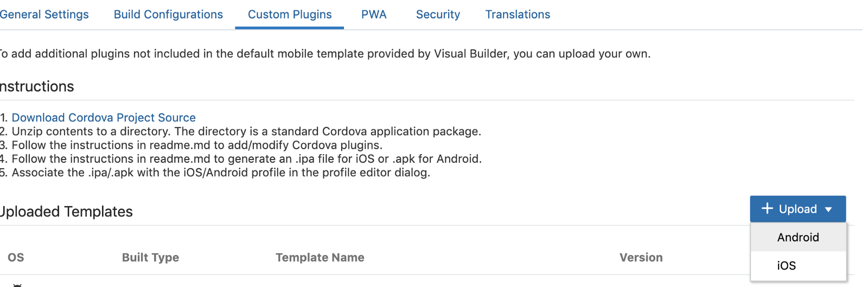Choose Android from the Upload menu

click(x=798, y=238)
